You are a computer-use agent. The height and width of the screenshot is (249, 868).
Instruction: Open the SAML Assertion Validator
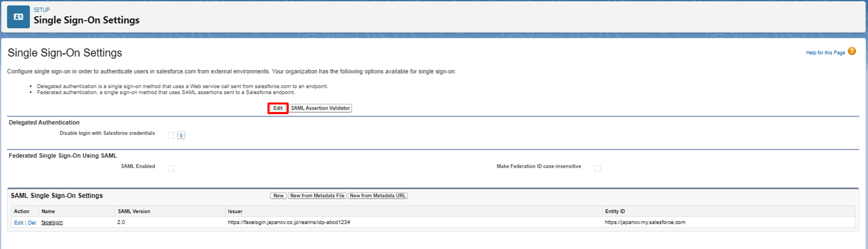320,108
